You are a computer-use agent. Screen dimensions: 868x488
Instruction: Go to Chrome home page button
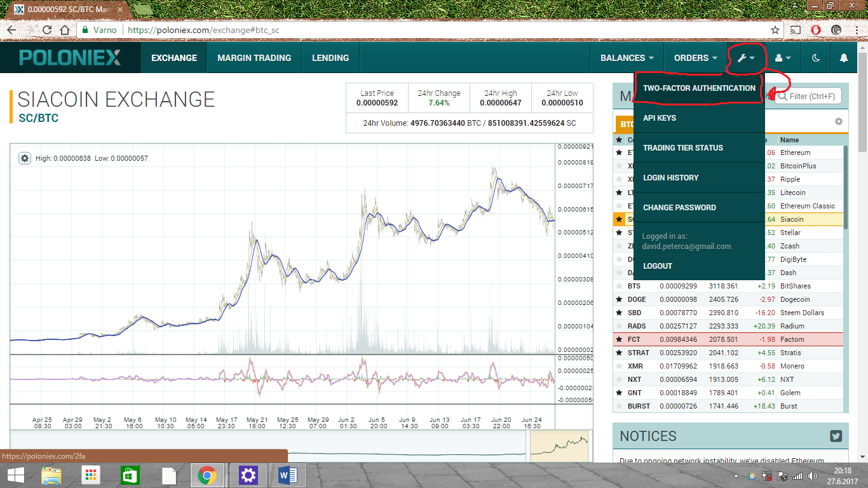click(64, 30)
